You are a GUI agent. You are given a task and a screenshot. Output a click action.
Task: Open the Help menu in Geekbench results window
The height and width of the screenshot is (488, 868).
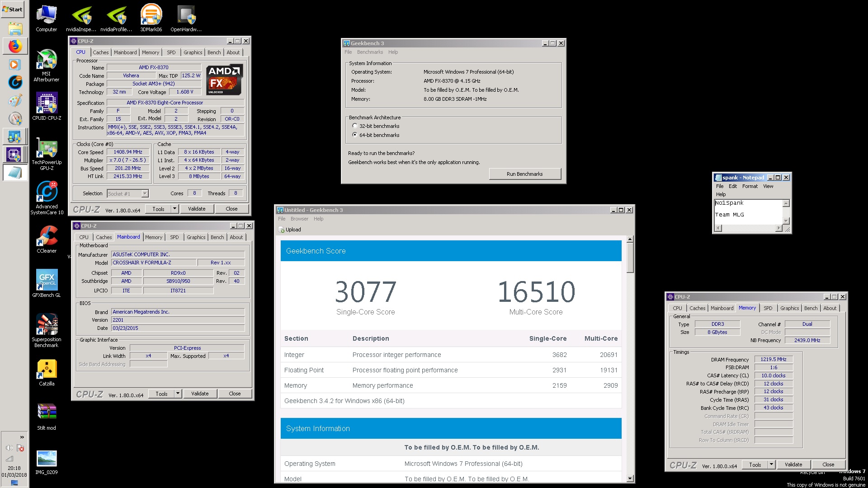(x=318, y=219)
